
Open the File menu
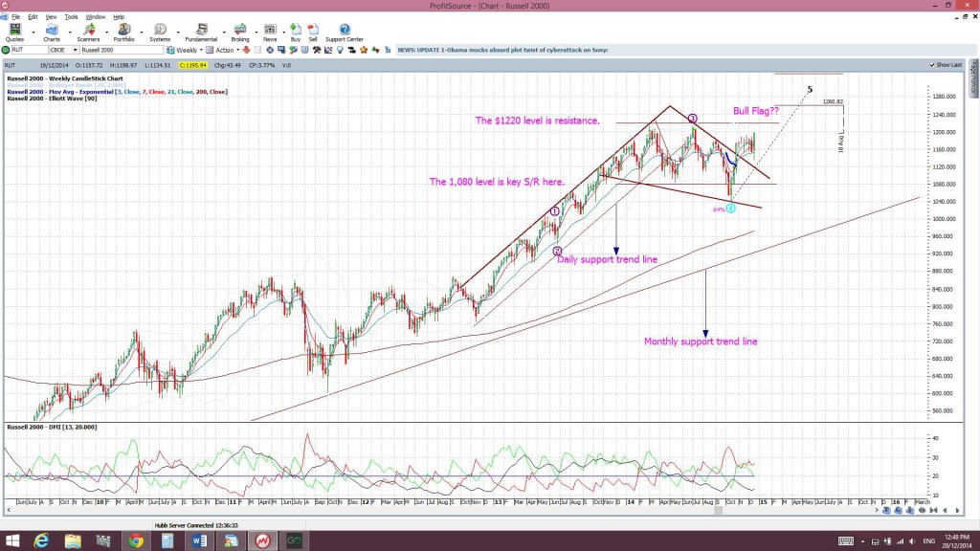15,17
